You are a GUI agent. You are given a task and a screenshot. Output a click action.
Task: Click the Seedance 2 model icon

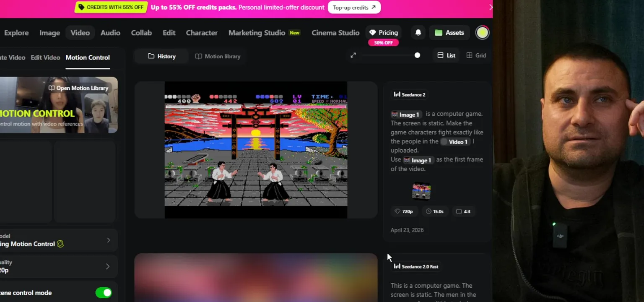click(x=397, y=94)
